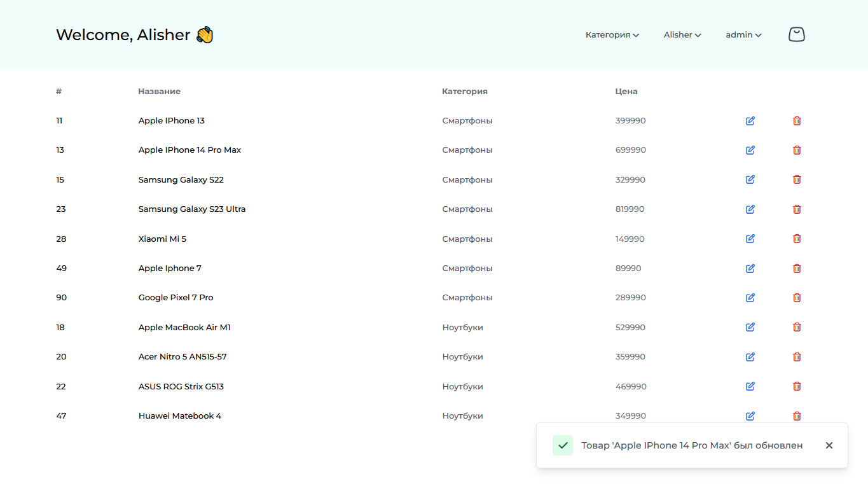
Task: Edit the Apple IPhone 13 product
Action: pyautogui.click(x=750, y=120)
